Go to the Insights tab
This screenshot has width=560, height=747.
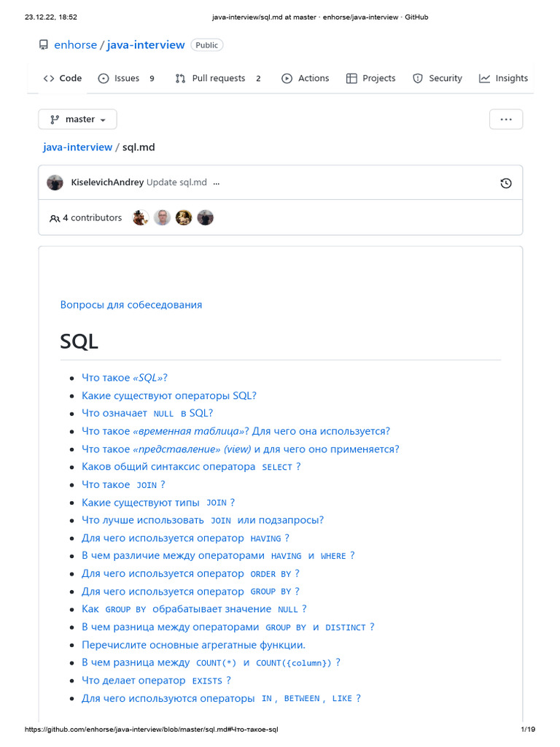click(503, 79)
